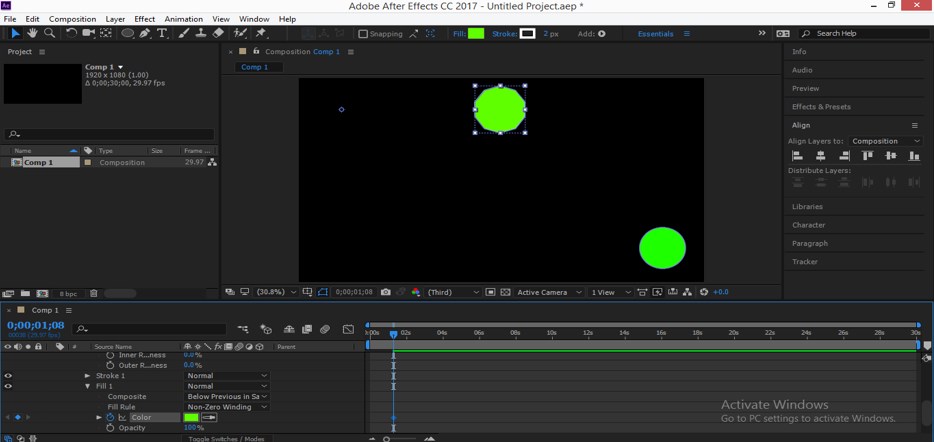Hide Fill 1 with its eye icon
The image size is (934, 442).
pyautogui.click(x=8, y=386)
